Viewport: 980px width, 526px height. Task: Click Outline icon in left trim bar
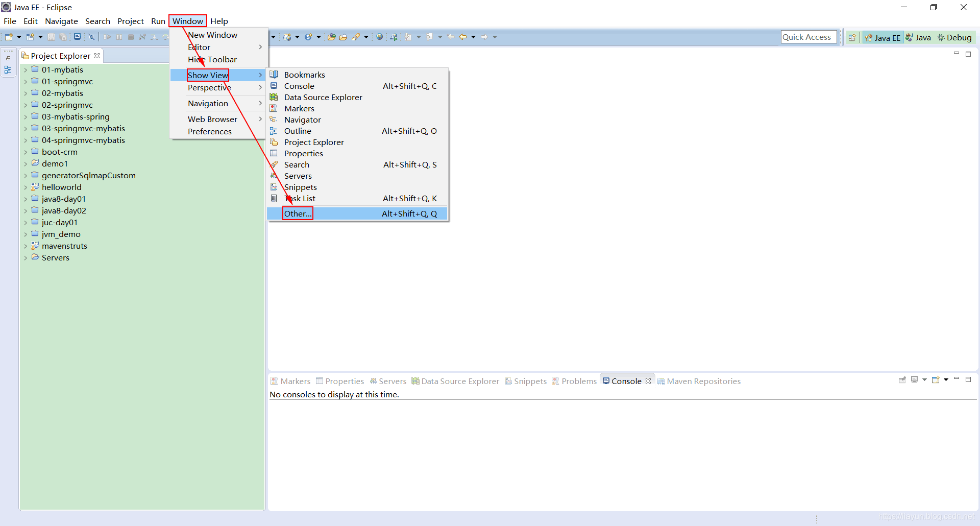pos(8,70)
